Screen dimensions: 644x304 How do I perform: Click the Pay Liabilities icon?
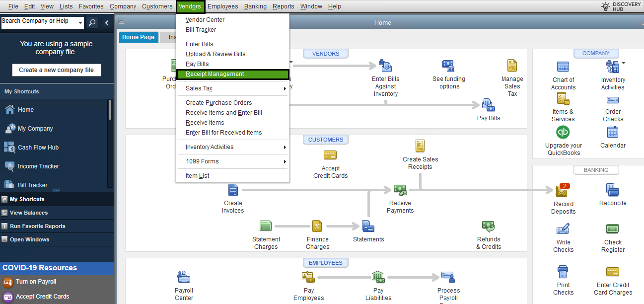pos(378,277)
